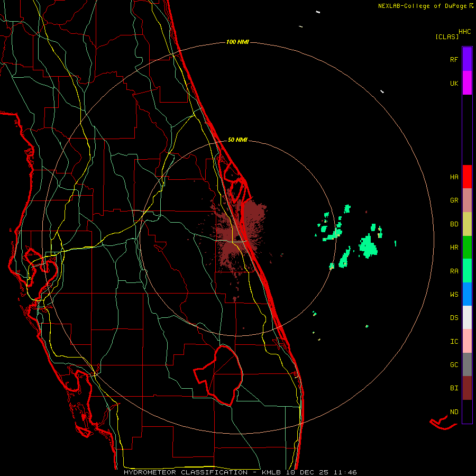Click the DS white legend swatch
The image size is (476, 476).
[x=467, y=317]
